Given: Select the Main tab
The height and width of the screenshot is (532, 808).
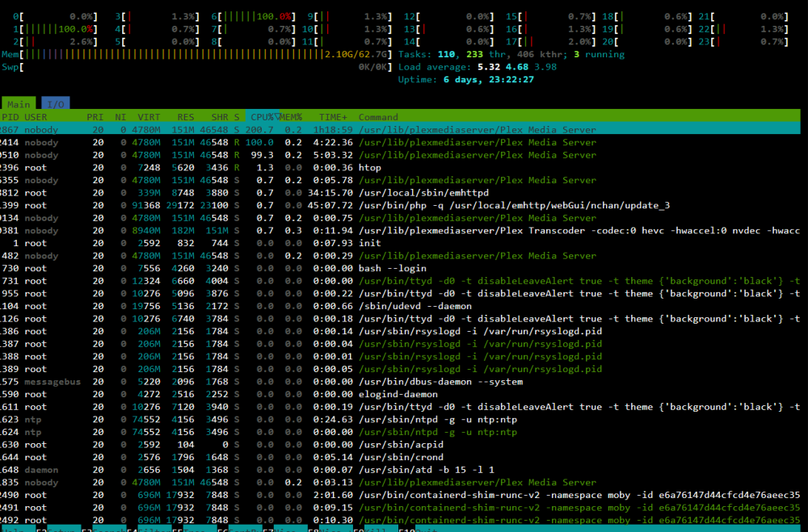Looking at the screenshot, I should [19, 104].
